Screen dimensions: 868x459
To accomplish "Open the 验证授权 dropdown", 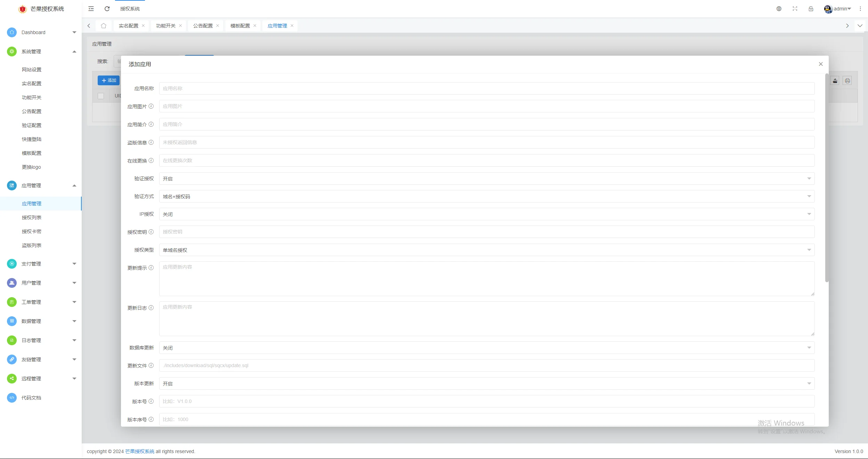I will pos(487,179).
